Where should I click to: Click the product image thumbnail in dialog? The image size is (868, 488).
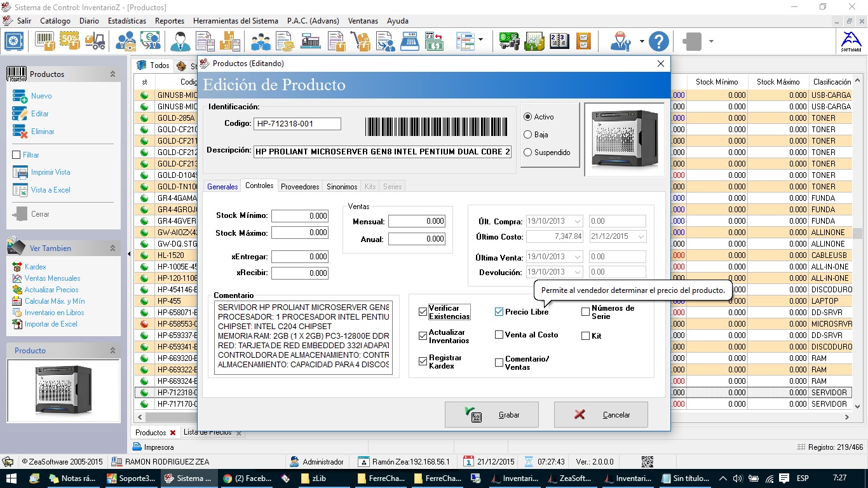pos(624,139)
